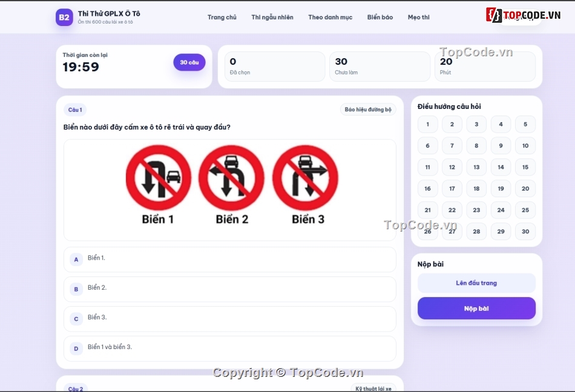Screen dimensions: 575x392
Task: Jump to question 7 in navigator
Action: pyautogui.click(x=452, y=146)
